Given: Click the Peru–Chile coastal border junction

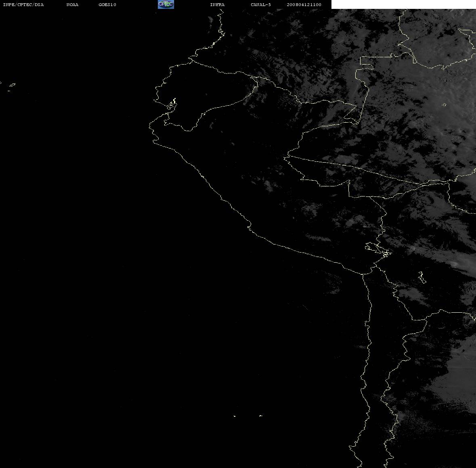Looking at the screenshot, I should (x=363, y=274).
